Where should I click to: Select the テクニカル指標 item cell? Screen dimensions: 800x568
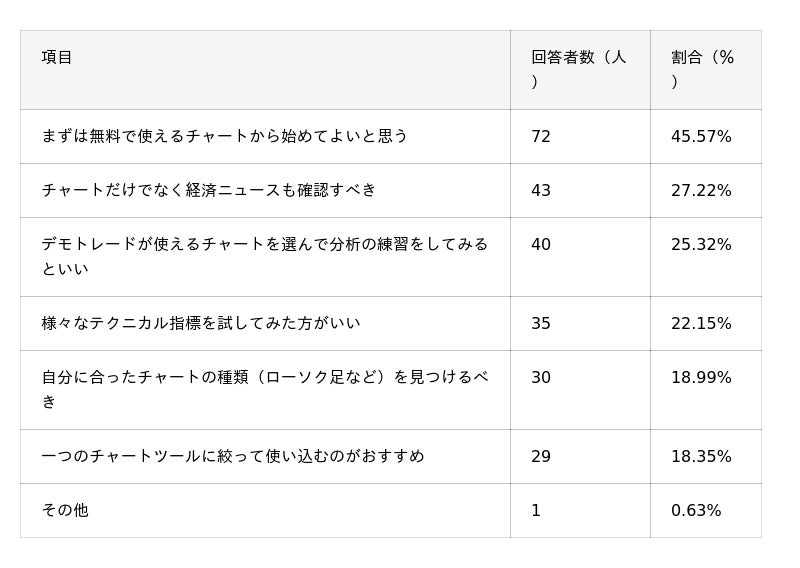coord(201,323)
